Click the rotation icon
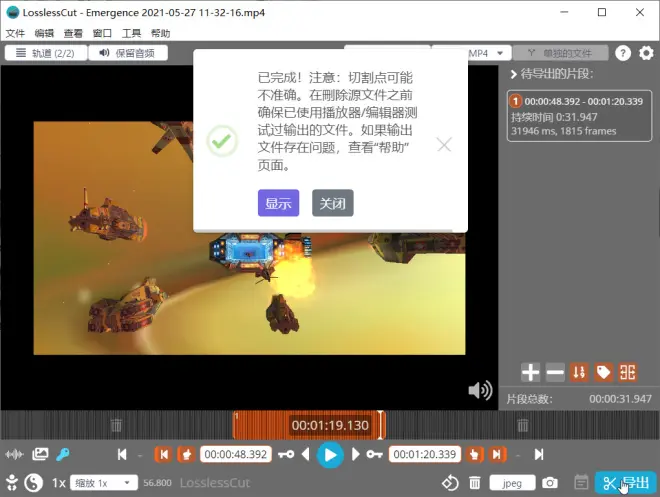The width and height of the screenshot is (660, 497). tap(450, 483)
